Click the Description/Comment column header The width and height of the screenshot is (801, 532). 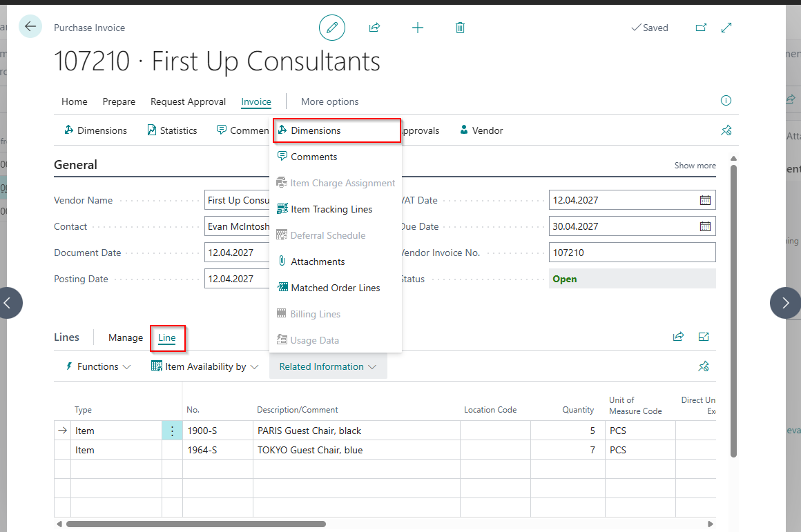tap(298, 409)
